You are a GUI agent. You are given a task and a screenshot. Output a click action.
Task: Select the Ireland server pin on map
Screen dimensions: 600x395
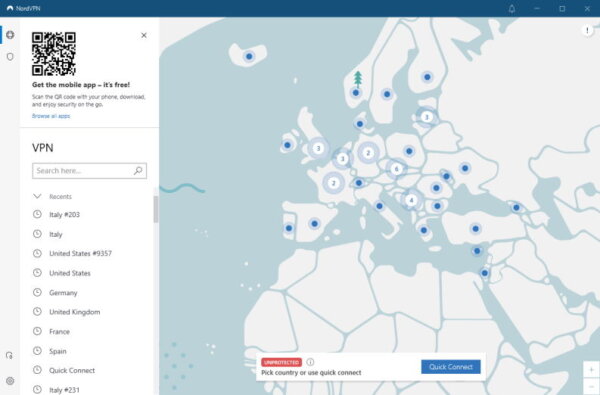[x=287, y=145]
